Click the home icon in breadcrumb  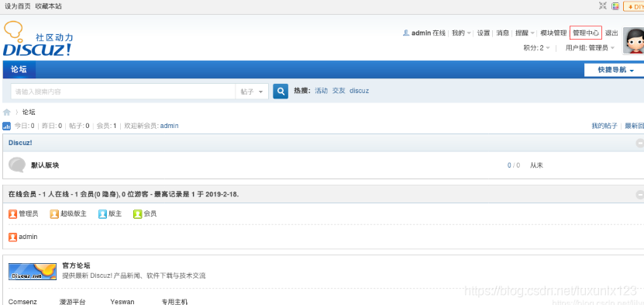tap(6, 113)
